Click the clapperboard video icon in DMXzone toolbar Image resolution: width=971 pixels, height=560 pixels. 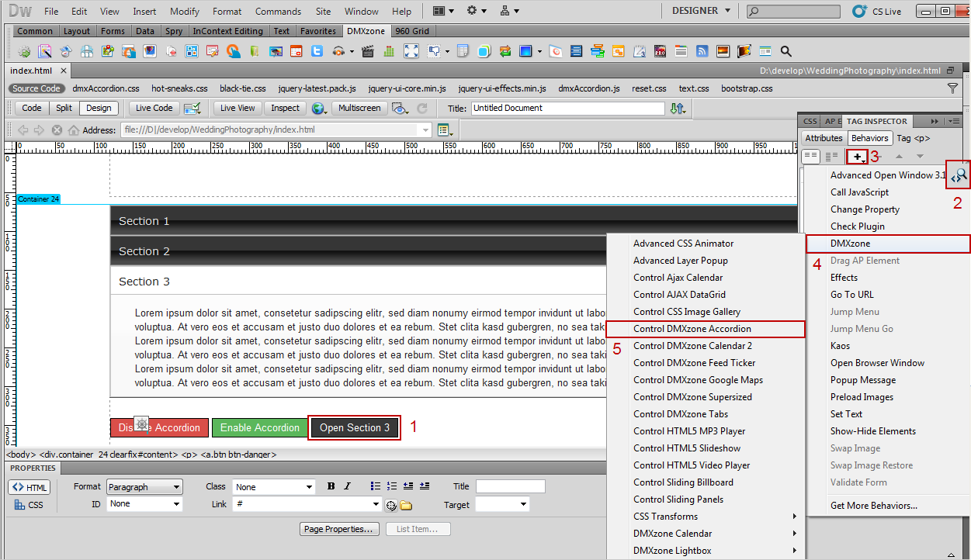pos(368,51)
